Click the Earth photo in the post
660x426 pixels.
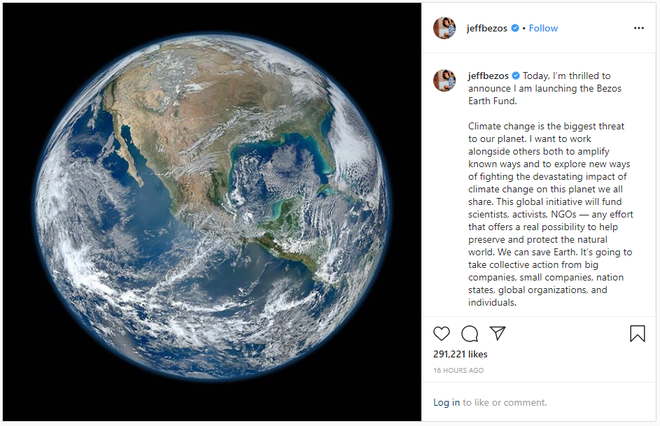tap(210, 206)
